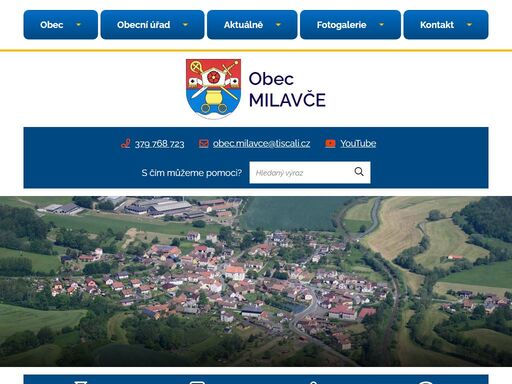Open the Kontakt menu
Screen dimensions: 512x384
446,25
